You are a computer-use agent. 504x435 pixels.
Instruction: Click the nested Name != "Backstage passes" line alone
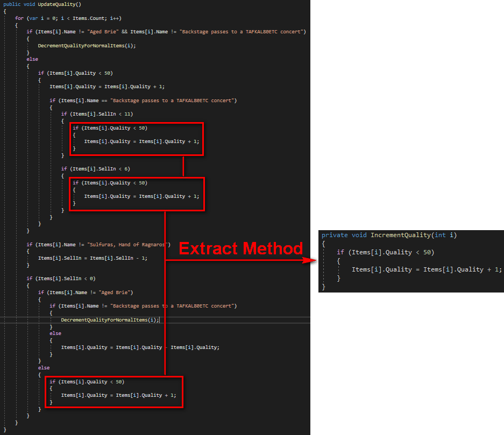coord(143,306)
